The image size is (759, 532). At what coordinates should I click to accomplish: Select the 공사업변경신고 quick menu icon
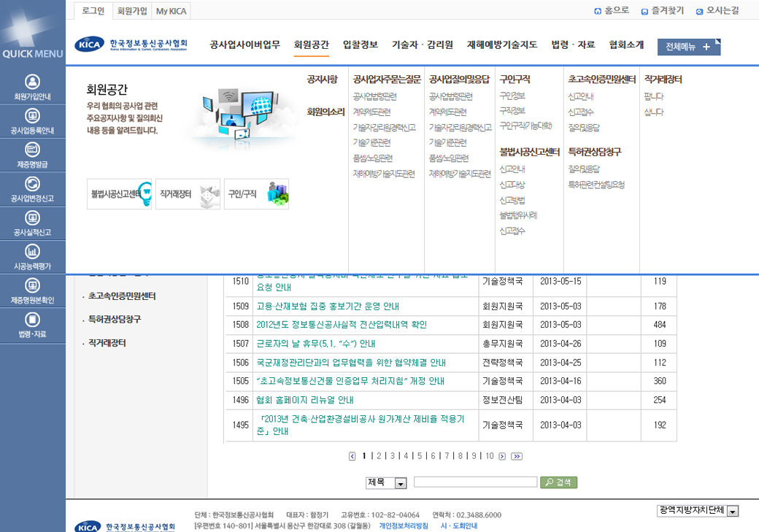click(32, 184)
